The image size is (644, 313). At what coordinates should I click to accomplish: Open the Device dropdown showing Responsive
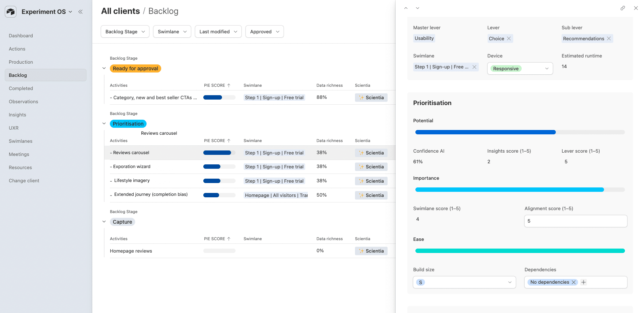[519, 68]
